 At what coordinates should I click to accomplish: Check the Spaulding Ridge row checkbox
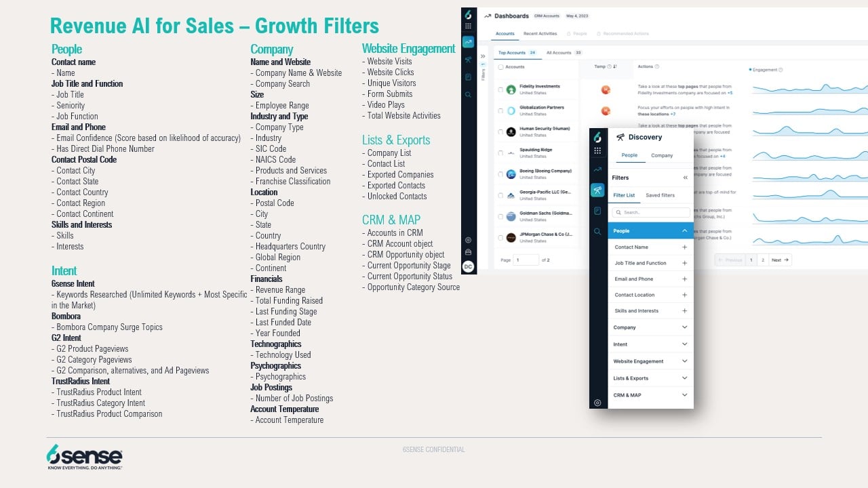[500, 153]
